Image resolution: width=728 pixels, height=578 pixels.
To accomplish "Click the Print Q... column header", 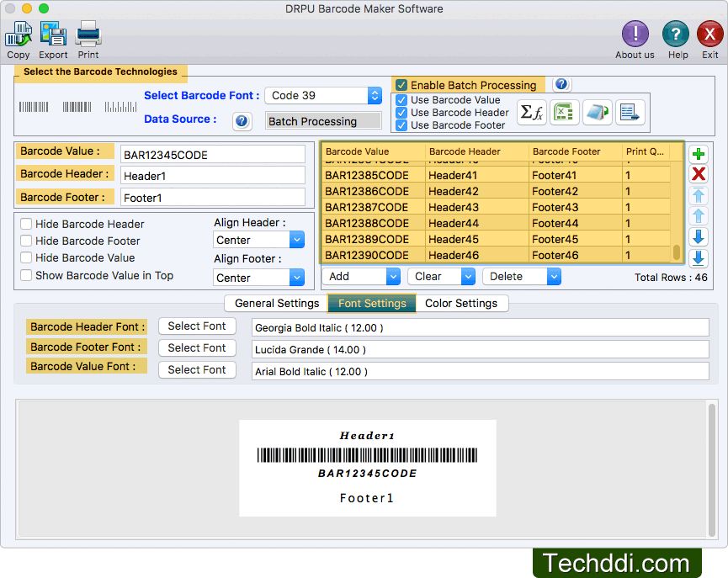I will [x=646, y=151].
